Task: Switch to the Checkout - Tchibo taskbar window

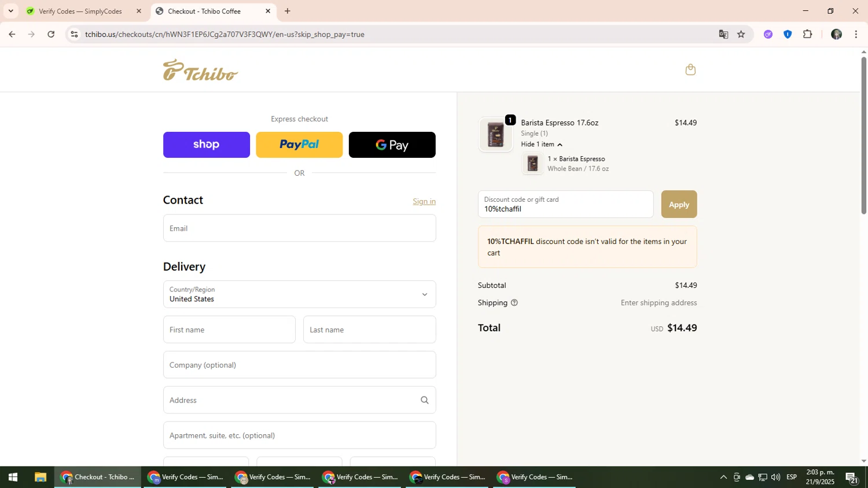Action: pyautogui.click(x=98, y=477)
